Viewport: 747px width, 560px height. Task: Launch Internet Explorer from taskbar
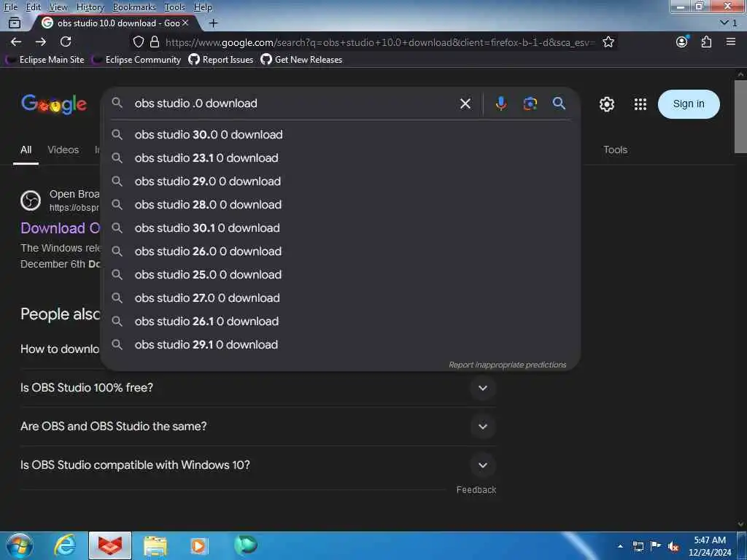[x=65, y=545]
